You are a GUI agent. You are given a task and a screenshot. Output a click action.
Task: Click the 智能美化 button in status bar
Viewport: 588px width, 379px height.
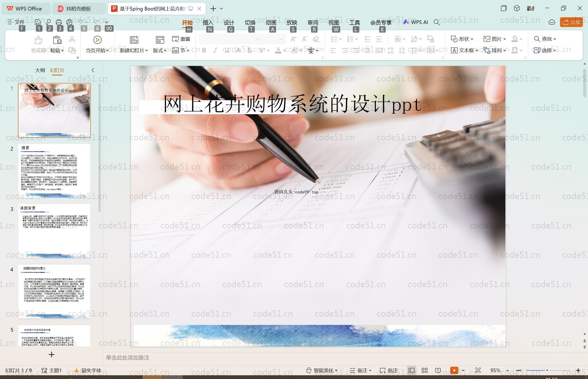pyautogui.click(x=322, y=370)
